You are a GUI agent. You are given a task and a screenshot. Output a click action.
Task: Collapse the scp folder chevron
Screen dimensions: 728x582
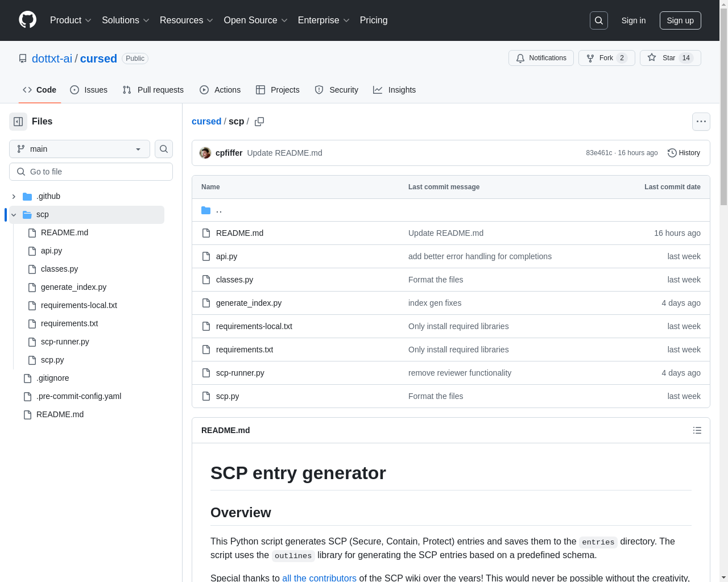pos(14,214)
